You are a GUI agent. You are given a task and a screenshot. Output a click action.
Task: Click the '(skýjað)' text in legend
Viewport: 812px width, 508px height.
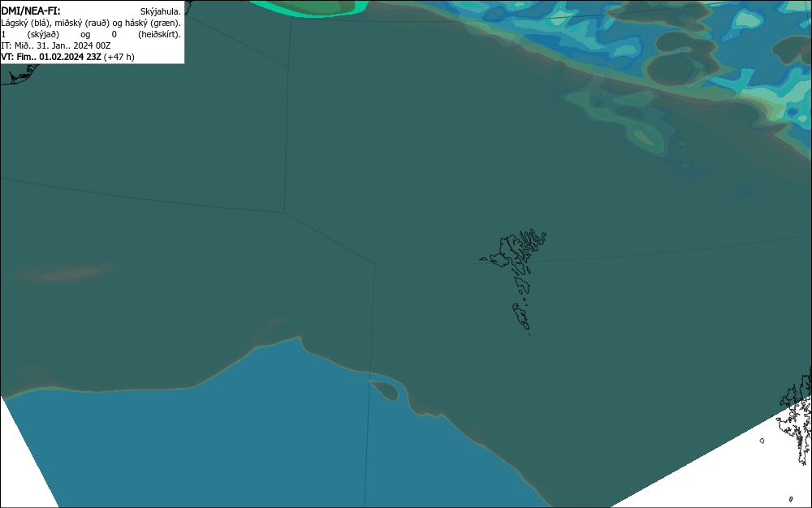coord(44,34)
